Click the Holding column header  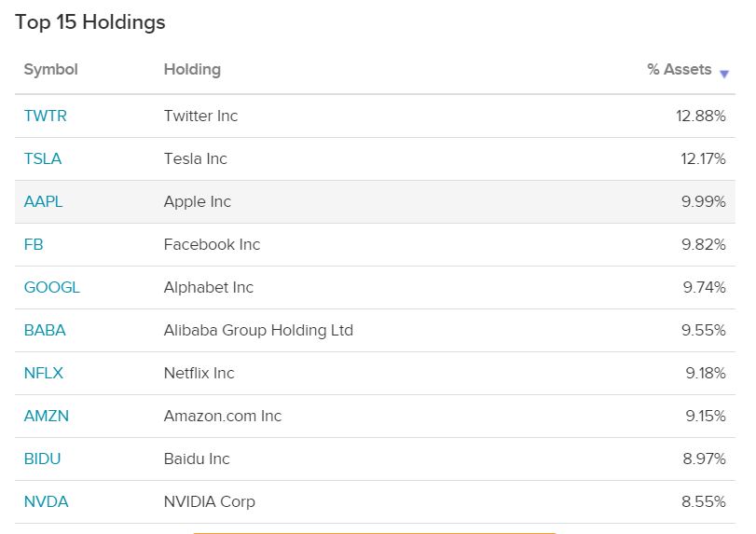pyautogui.click(x=192, y=70)
